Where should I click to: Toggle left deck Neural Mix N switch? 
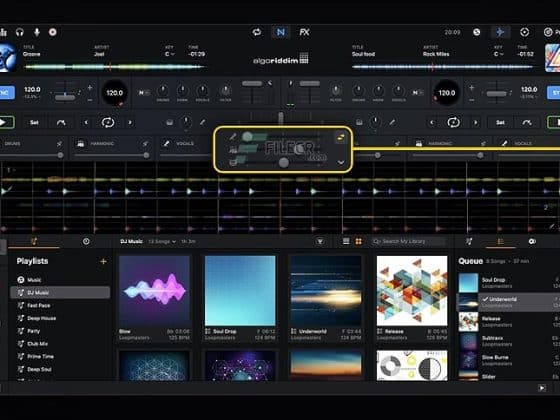[143, 93]
